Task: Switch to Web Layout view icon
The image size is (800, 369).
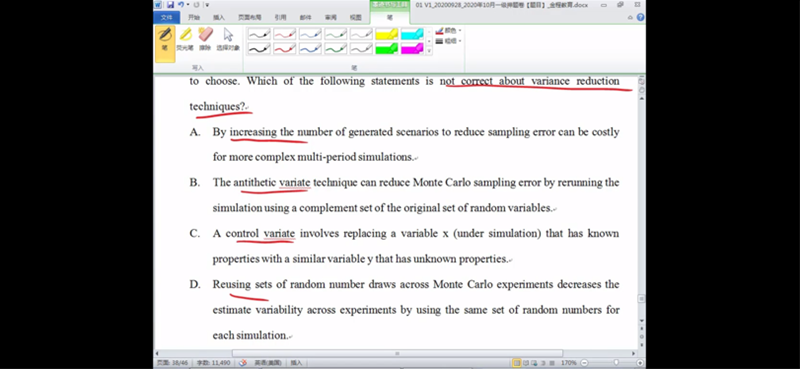Action: click(533, 363)
